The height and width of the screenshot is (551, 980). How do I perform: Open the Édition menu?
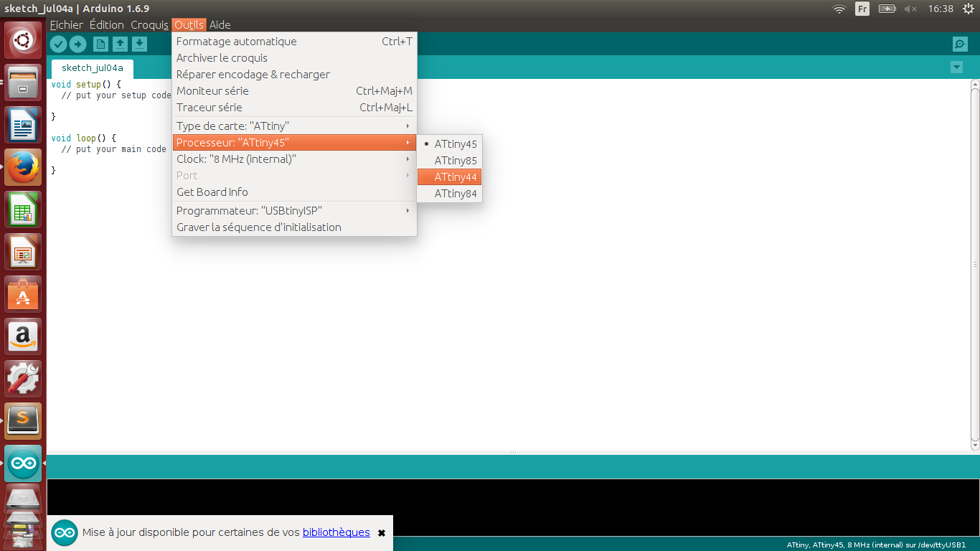pos(107,25)
